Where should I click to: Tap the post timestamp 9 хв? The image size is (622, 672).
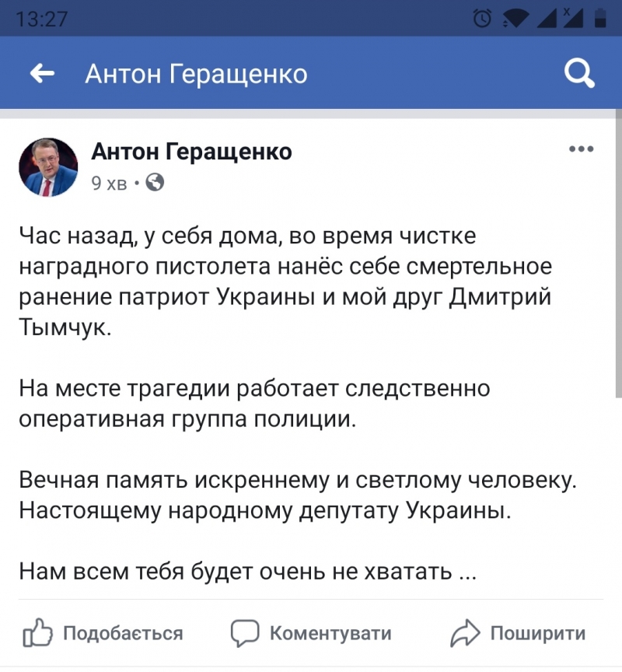pyautogui.click(x=109, y=184)
